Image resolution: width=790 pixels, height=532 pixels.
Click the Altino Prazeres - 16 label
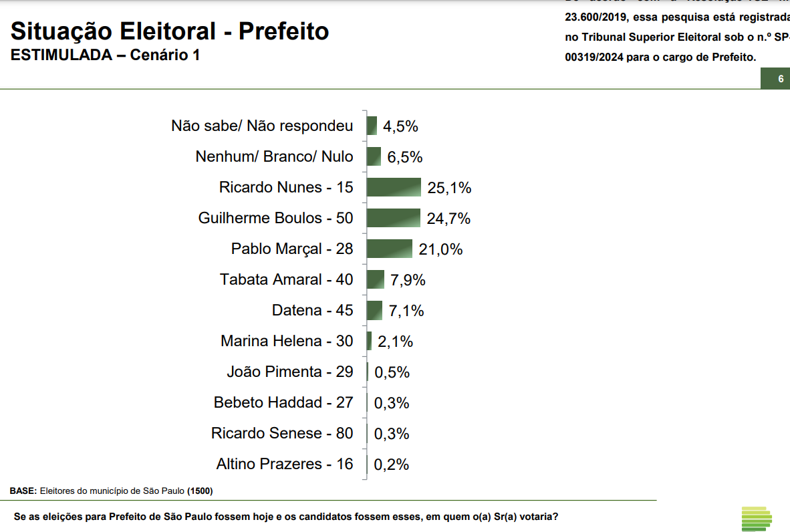point(285,464)
